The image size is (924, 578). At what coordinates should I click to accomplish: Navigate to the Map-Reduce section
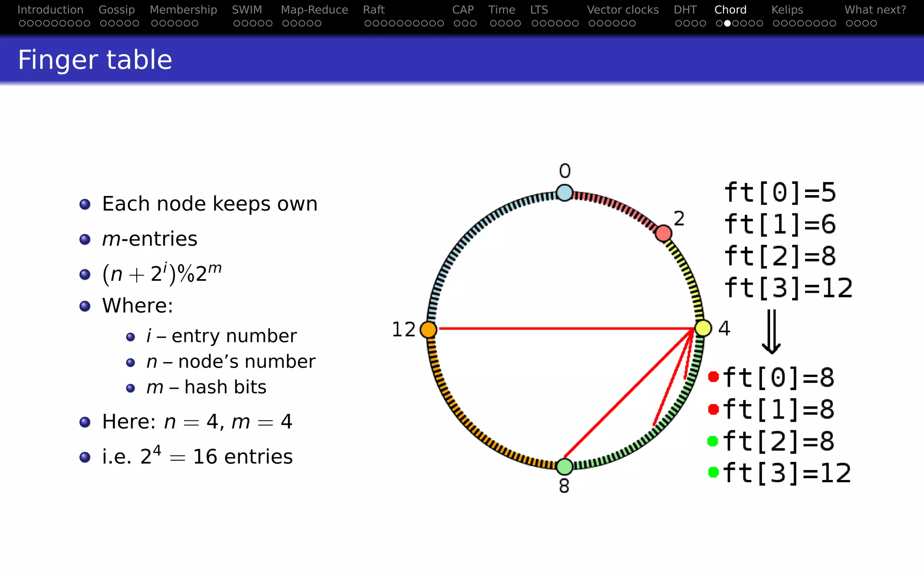pos(314,10)
